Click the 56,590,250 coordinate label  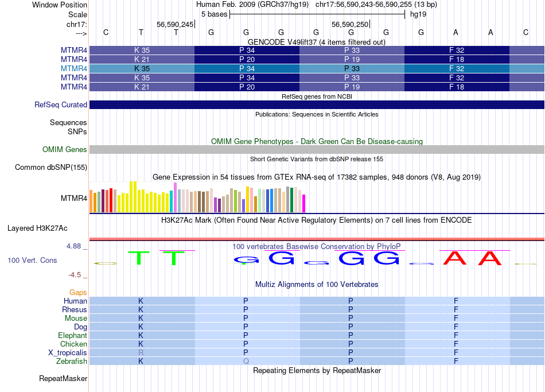[350, 24]
